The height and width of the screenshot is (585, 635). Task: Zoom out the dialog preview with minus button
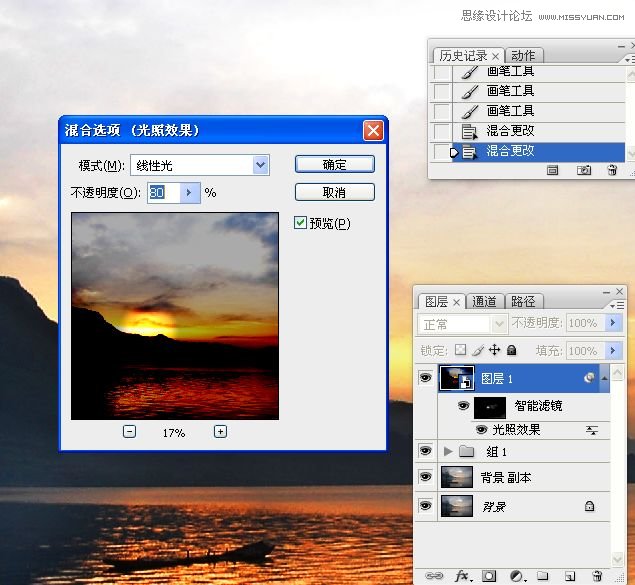(129, 432)
